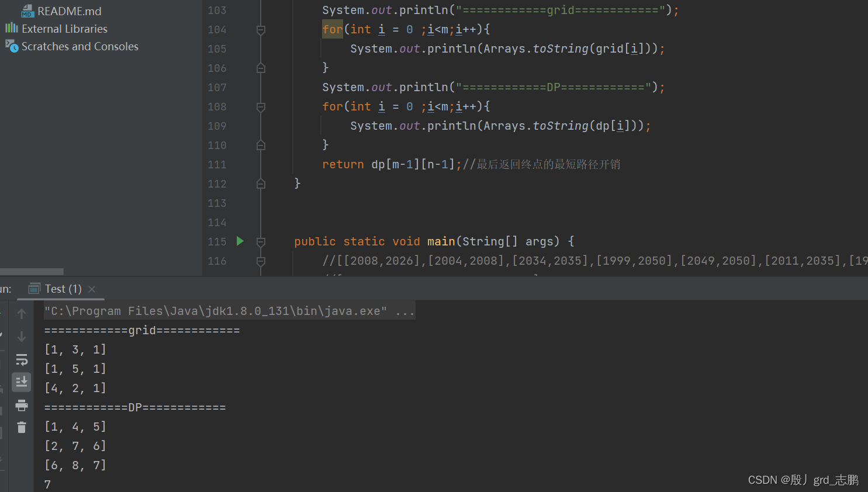This screenshot has height=492, width=868.
Task: Fold block end marker line 110
Action: coord(261,145)
